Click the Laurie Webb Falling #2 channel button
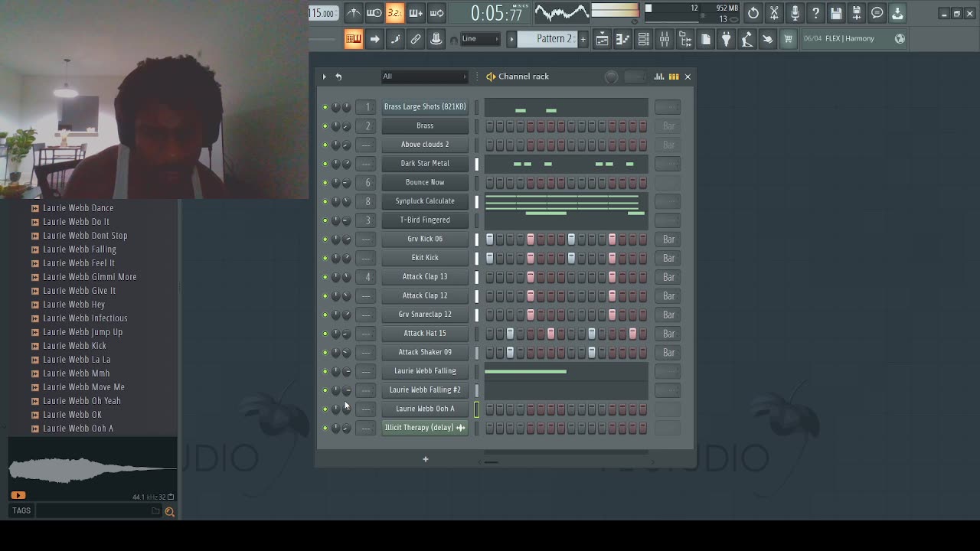The image size is (980, 551). point(425,390)
